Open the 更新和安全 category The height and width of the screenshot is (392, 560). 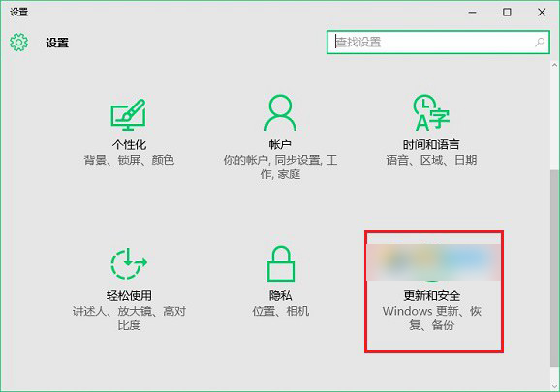tap(434, 291)
